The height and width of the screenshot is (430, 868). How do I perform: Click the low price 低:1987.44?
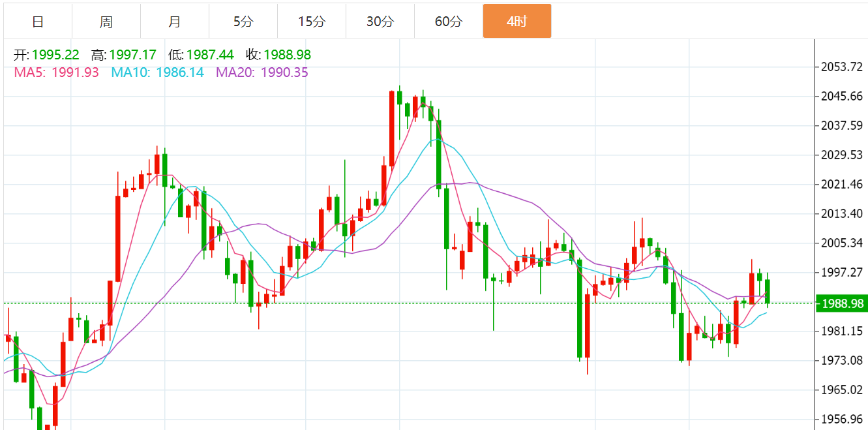[x=202, y=55]
